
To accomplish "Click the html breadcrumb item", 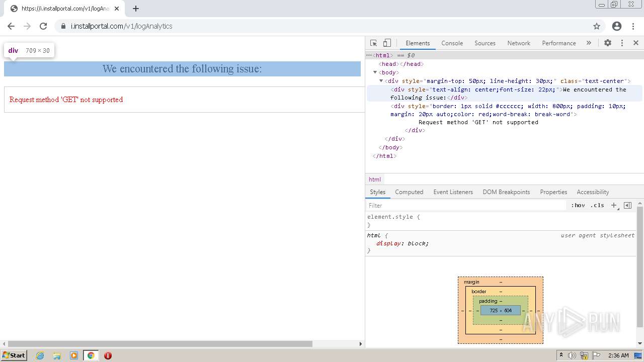I will tap(375, 179).
